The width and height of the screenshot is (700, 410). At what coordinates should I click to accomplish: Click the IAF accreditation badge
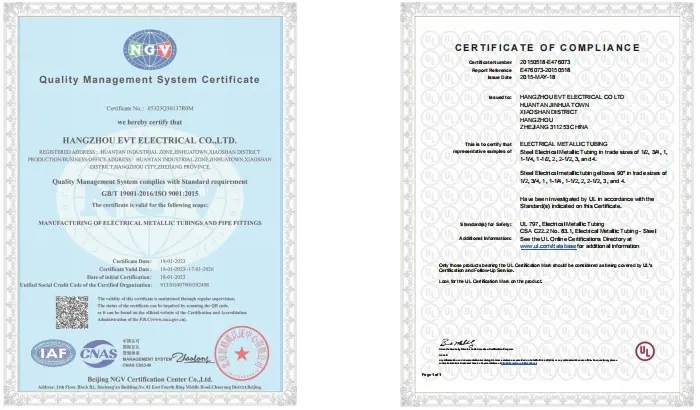[54, 354]
